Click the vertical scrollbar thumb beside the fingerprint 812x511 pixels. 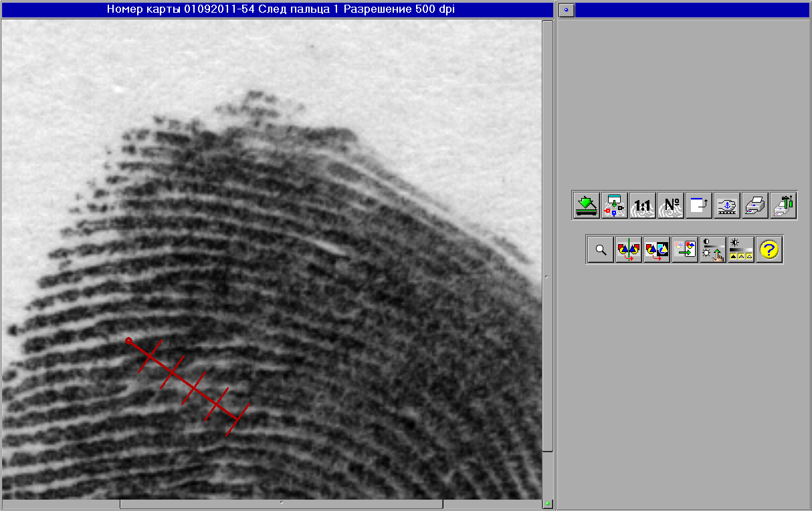[547, 236]
